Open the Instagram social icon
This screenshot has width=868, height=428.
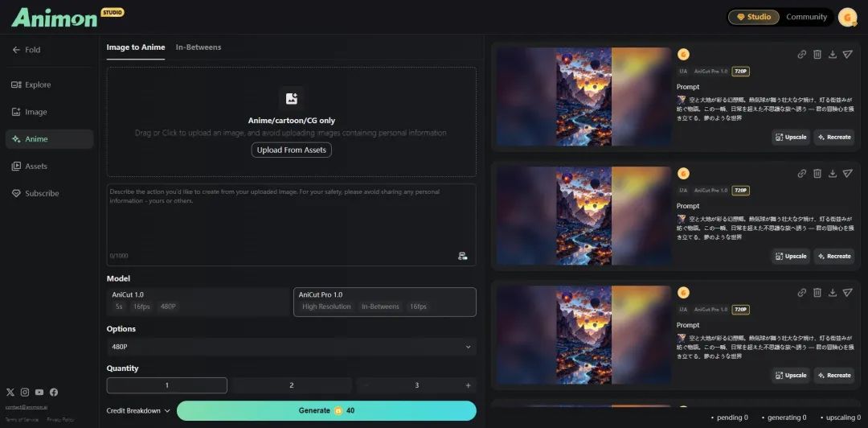25,392
